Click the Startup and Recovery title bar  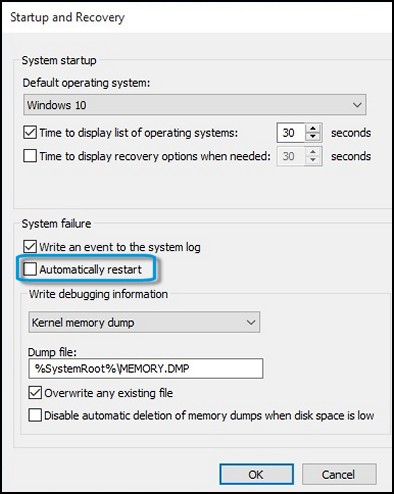[197, 17]
